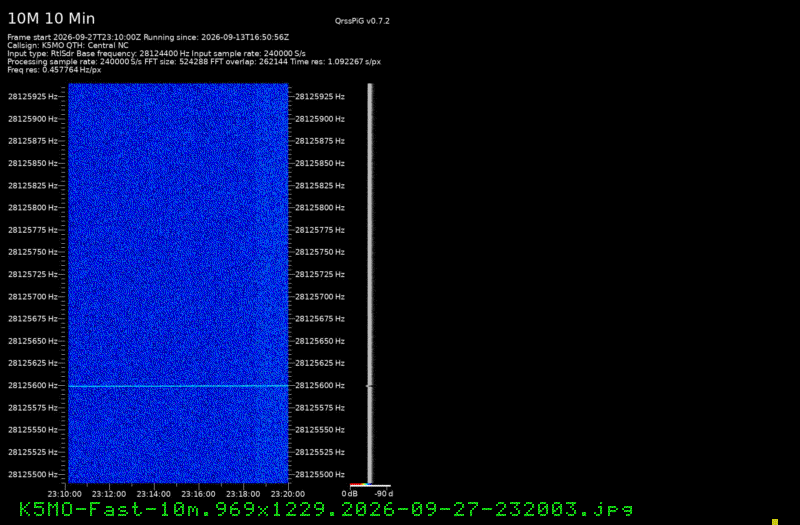Click the signal peak marker on spectrum bar
The height and width of the screenshot is (525, 800).
point(369,386)
